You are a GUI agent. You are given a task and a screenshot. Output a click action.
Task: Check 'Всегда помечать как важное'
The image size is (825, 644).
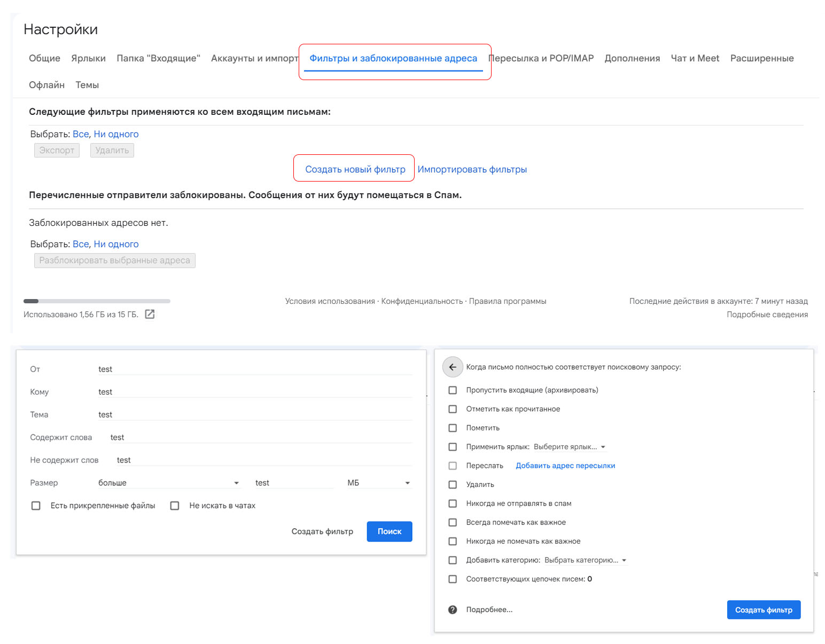click(x=453, y=522)
